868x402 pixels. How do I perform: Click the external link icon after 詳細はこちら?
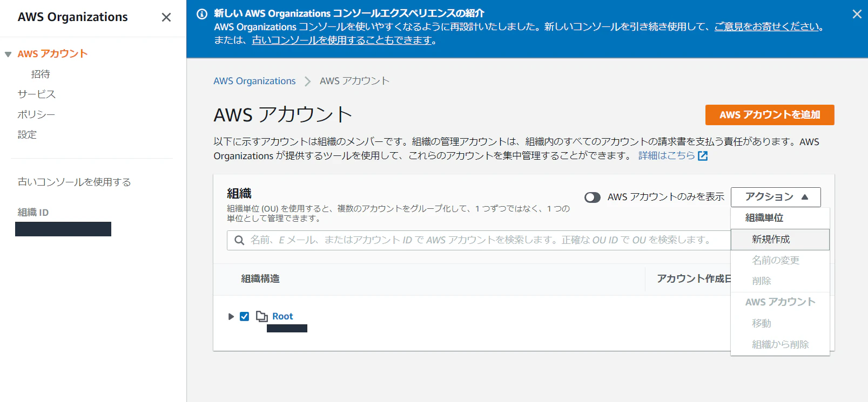click(x=703, y=156)
